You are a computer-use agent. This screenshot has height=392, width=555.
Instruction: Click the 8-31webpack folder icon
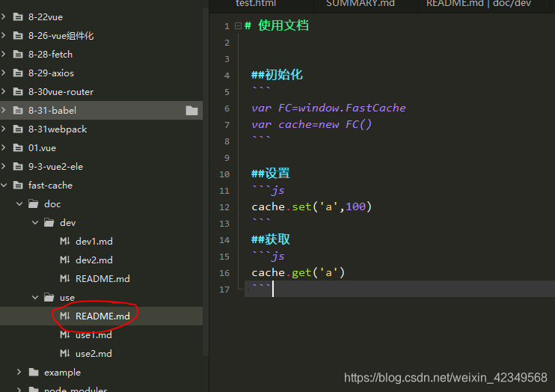click(x=18, y=129)
